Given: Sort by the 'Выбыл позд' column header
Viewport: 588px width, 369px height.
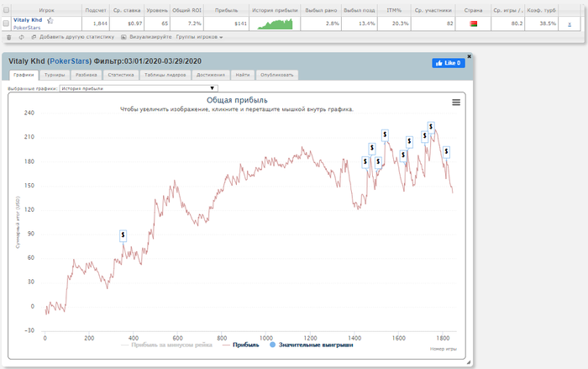Looking at the screenshot, I should tap(360, 11).
